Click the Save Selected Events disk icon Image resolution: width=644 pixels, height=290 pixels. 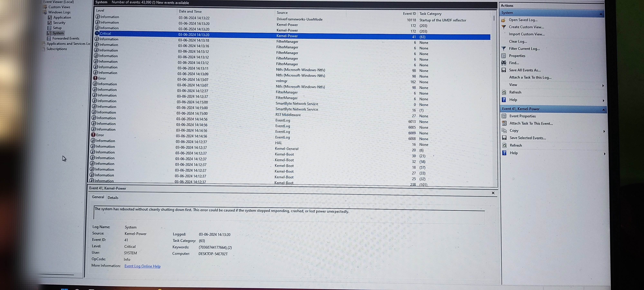[x=504, y=138]
